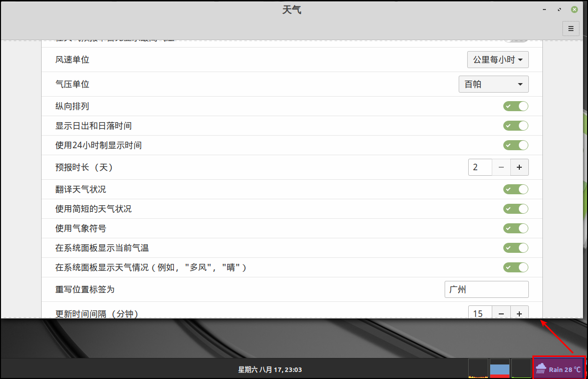Toggle the 纵向排列 switch
Screen dimensions: 588x379
[516, 106]
